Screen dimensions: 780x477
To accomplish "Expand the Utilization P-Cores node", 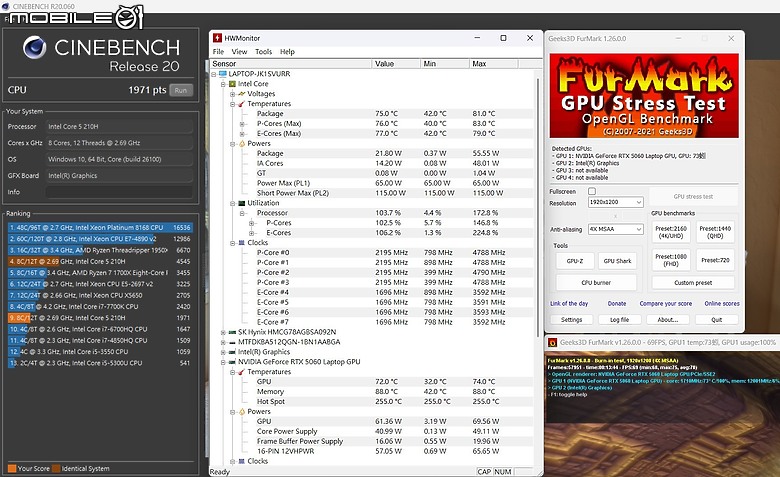I will click(x=252, y=223).
